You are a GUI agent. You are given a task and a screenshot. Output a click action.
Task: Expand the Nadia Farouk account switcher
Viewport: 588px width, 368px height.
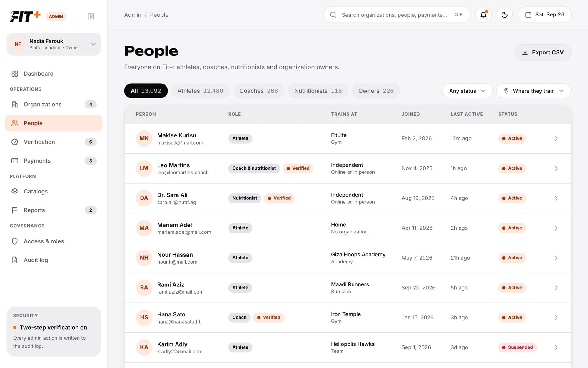[54, 44]
